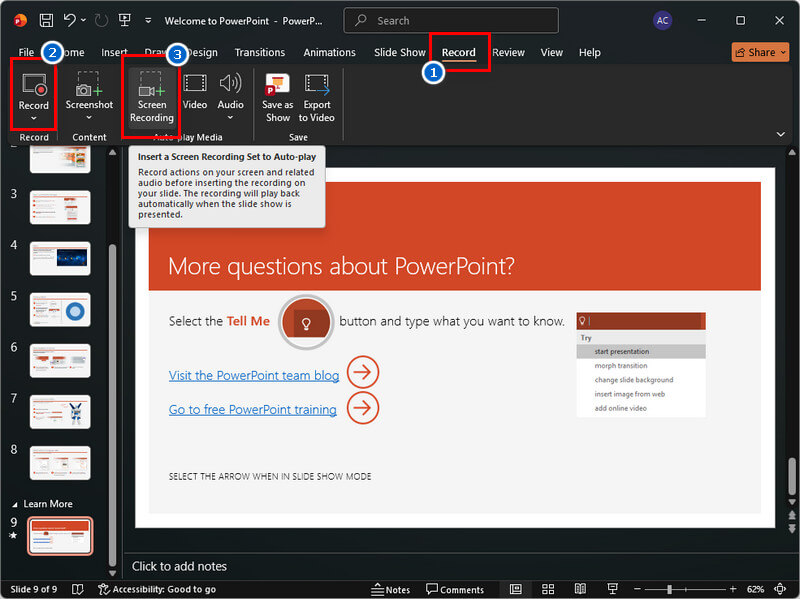Select slide 8 thumbnail
This screenshot has height=599, width=800.
click(x=60, y=463)
